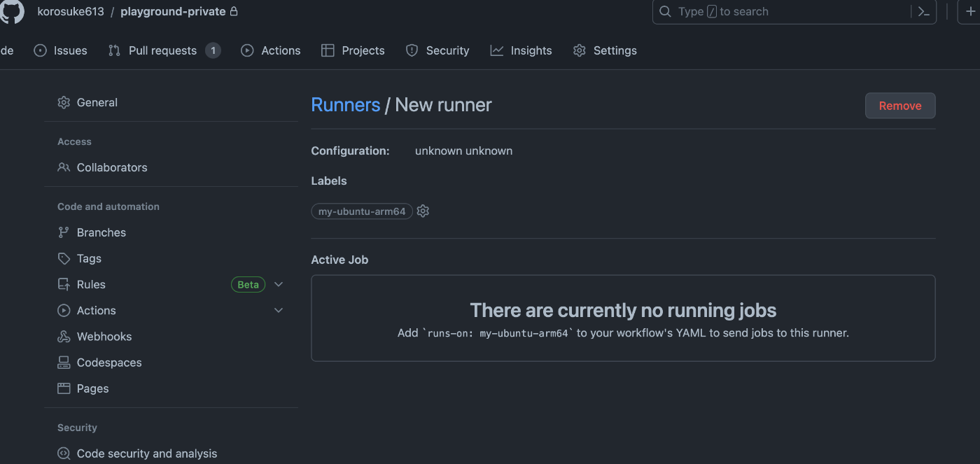The height and width of the screenshot is (464, 980).
Task: Open the Security tab
Action: coord(437,50)
